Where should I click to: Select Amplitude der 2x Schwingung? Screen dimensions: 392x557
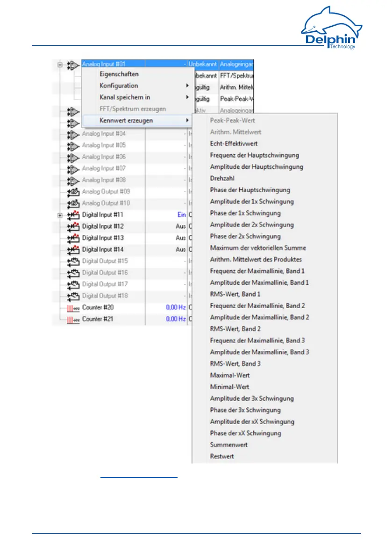click(x=265, y=225)
